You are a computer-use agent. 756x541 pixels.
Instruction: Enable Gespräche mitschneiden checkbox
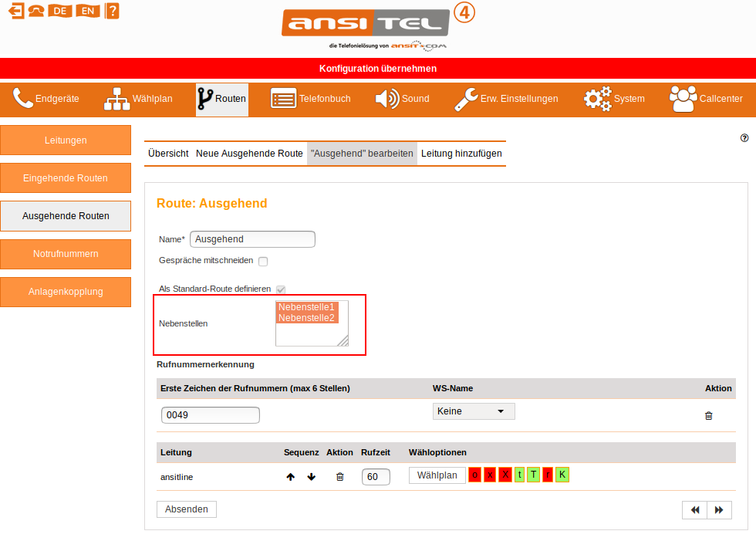pos(263,262)
